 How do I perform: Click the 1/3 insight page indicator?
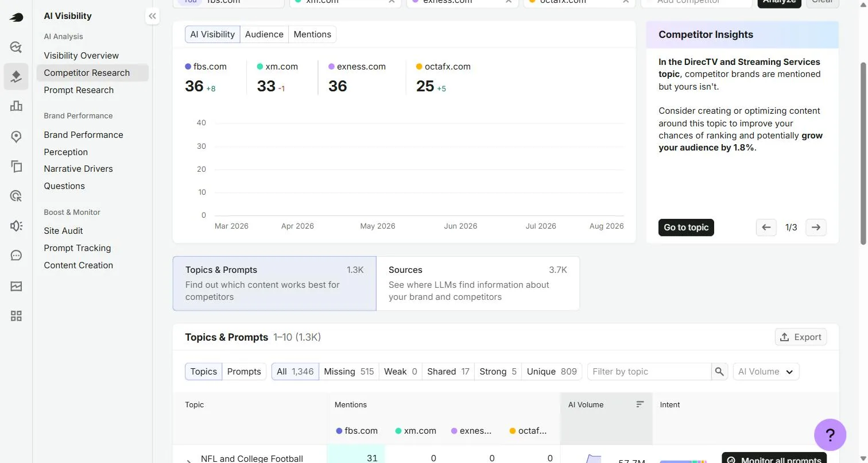[x=791, y=227]
